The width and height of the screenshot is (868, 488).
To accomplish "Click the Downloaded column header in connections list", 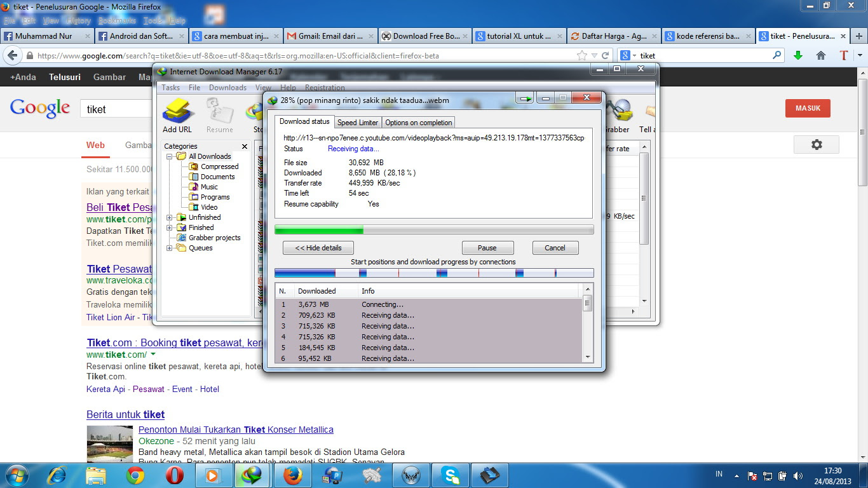I will click(x=325, y=291).
